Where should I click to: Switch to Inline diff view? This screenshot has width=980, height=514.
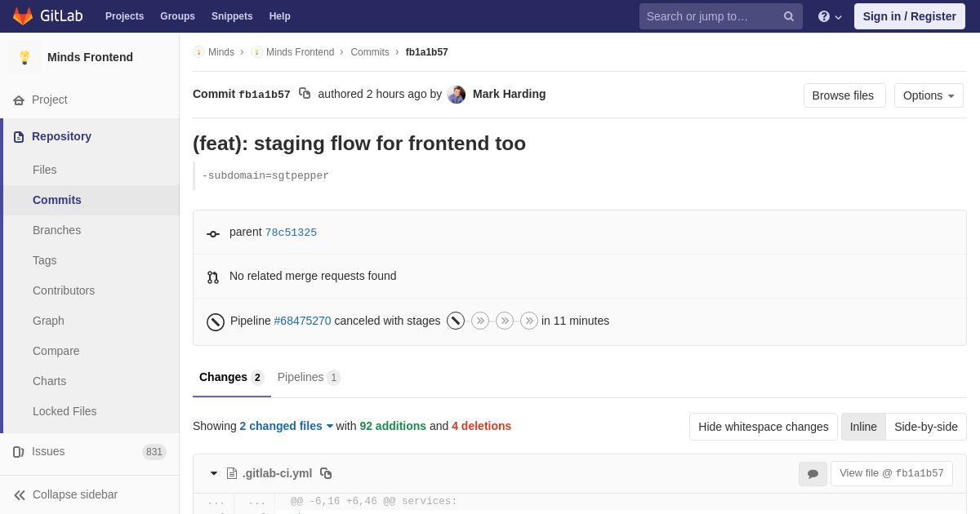(x=863, y=427)
